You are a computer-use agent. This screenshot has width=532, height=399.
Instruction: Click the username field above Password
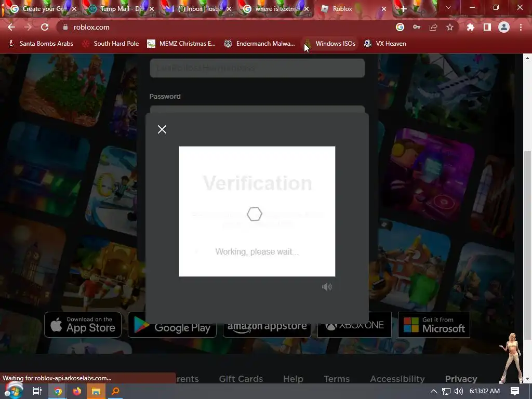(257, 68)
